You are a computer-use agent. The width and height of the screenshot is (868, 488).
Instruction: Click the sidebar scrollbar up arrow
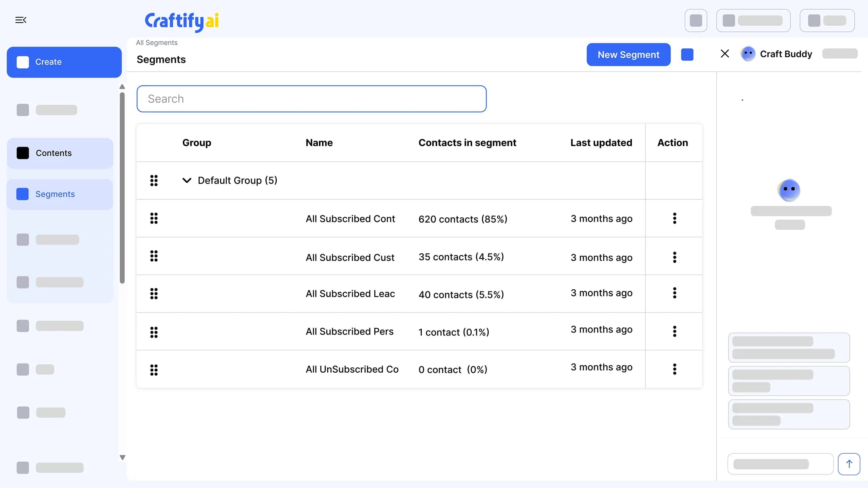click(x=122, y=87)
